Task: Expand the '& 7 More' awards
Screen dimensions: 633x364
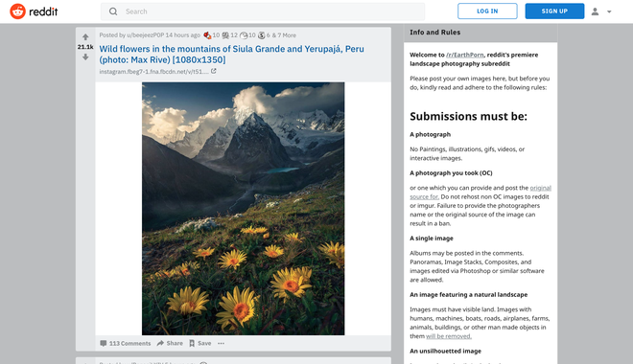Action: point(284,35)
